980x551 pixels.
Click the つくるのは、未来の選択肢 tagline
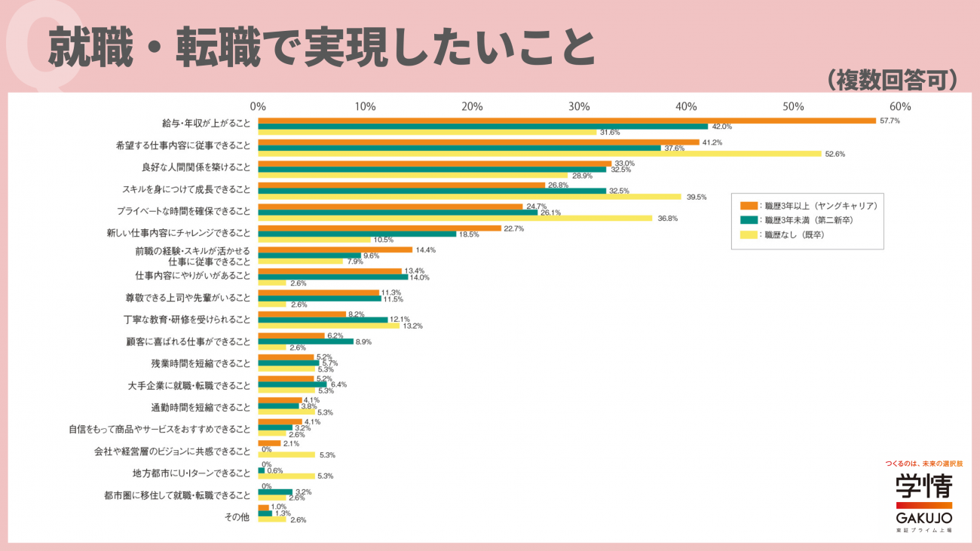coord(923,463)
